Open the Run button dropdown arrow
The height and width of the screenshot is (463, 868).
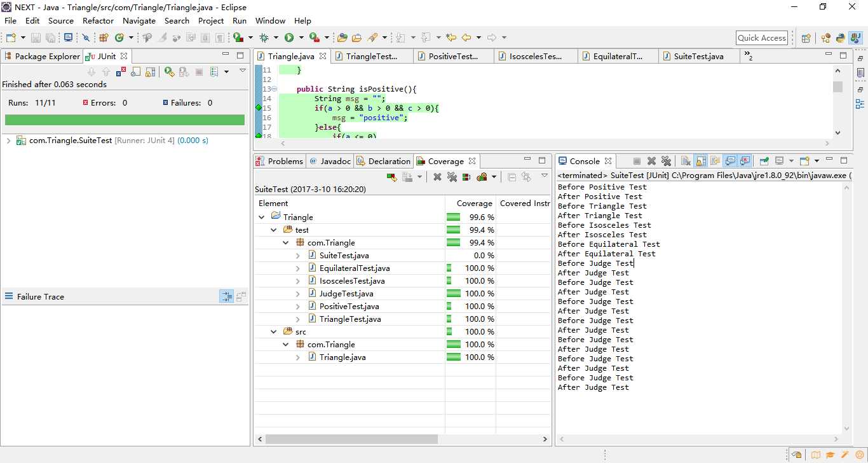coord(301,38)
